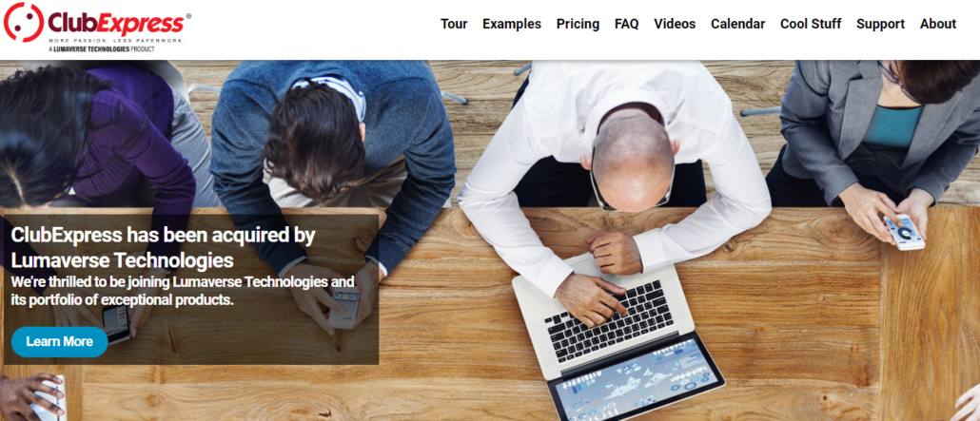Click the ClubExpress red circle logo icon
Viewport: 980px width, 421px height.
point(24,22)
